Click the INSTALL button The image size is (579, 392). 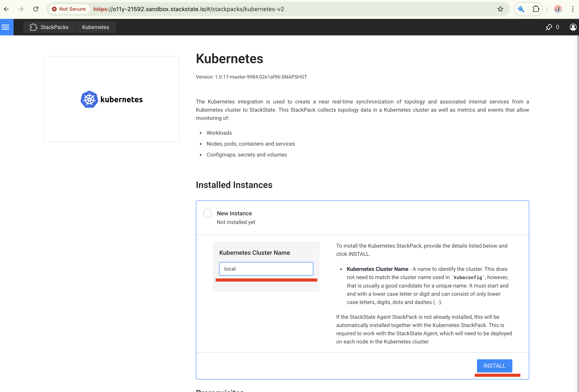tap(494, 366)
